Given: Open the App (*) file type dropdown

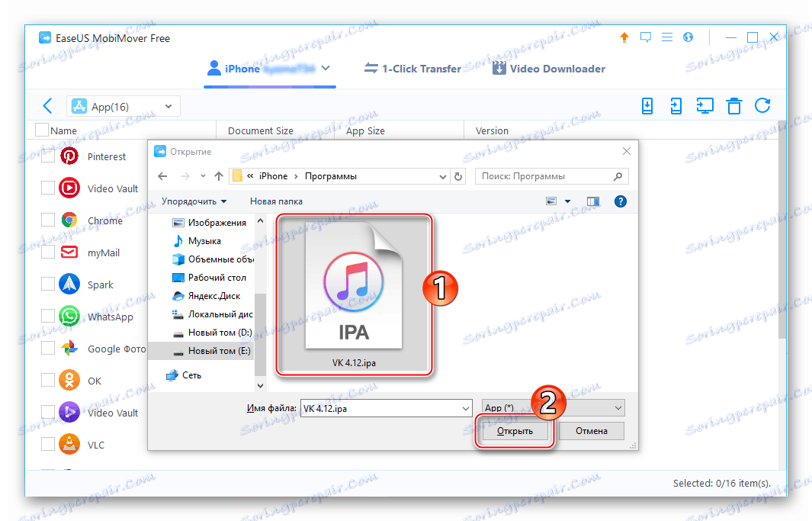Looking at the screenshot, I should (553, 408).
